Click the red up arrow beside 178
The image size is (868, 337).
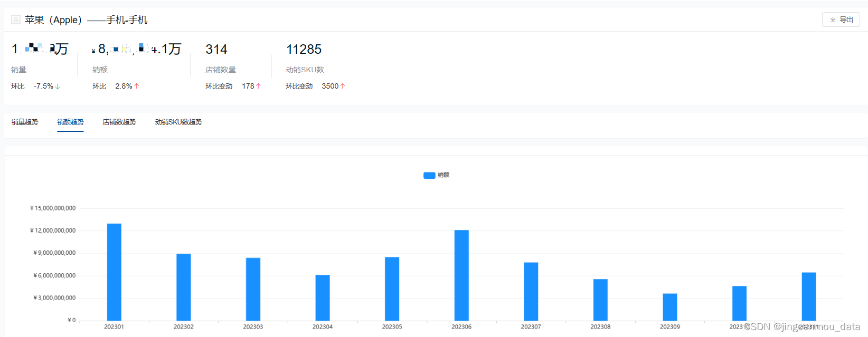(258, 86)
